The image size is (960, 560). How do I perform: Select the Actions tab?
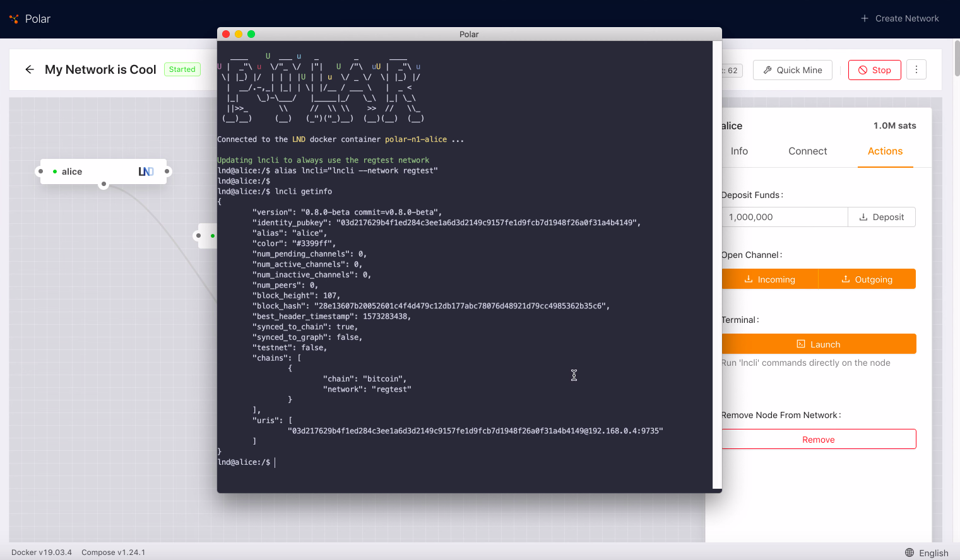point(885,151)
